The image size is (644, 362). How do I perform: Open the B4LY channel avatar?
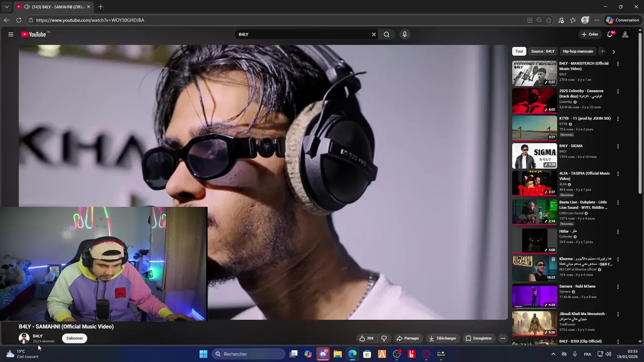click(x=24, y=338)
